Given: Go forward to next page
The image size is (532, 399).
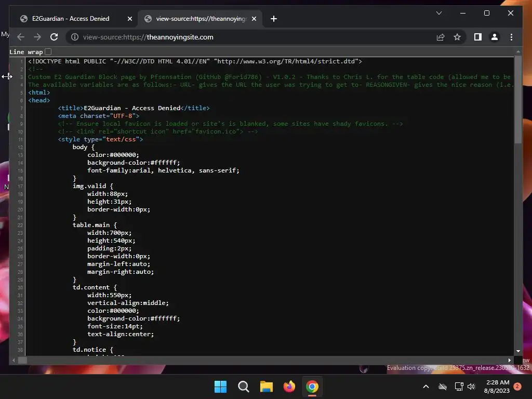Looking at the screenshot, I should [x=37, y=37].
